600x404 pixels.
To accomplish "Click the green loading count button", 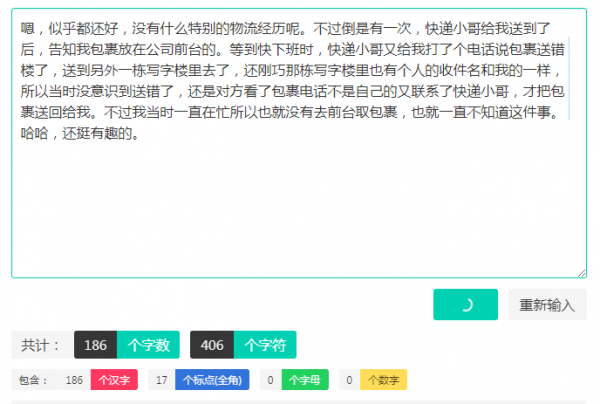I will click(x=465, y=305).
